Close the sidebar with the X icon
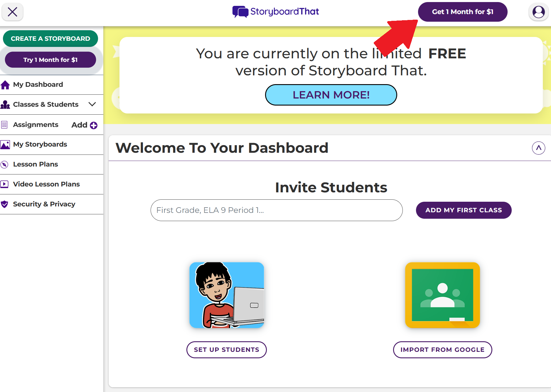Viewport: 551px width, 392px height. (12, 12)
